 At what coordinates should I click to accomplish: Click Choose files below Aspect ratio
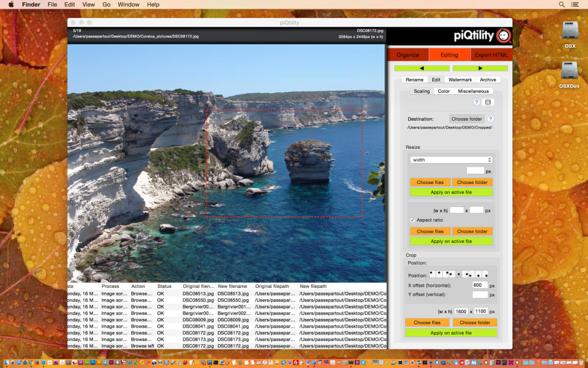click(x=430, y=231)
